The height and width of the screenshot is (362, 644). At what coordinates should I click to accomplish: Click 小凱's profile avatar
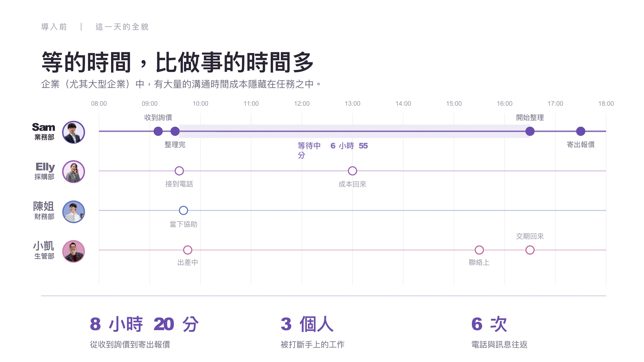73,251
